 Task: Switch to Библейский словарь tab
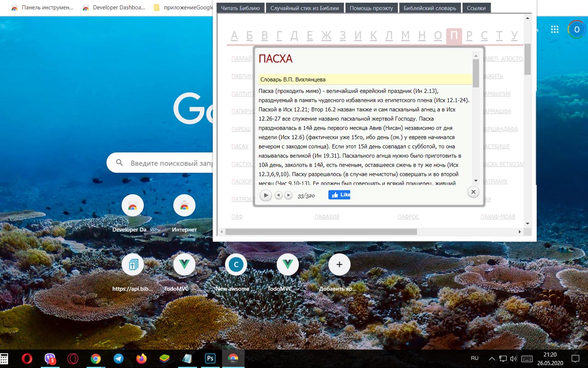pos(430,8)
